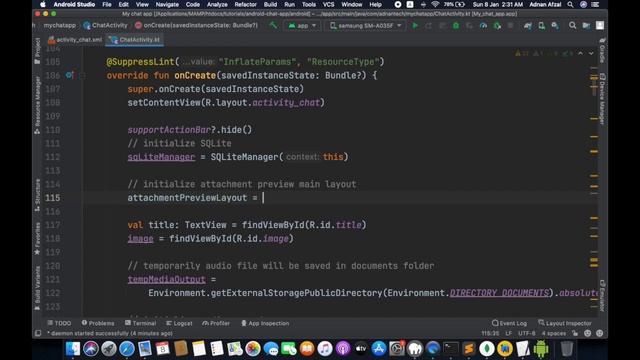Click the ChatActivity breadcrumb in navigation bar
Viewport: 640px width, 360px height.
(x=105, y=25)
